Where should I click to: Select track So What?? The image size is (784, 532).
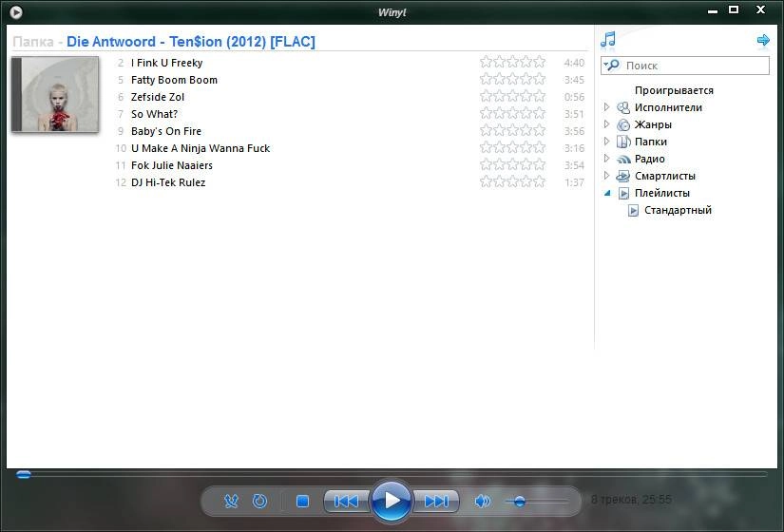coord(154,114)
